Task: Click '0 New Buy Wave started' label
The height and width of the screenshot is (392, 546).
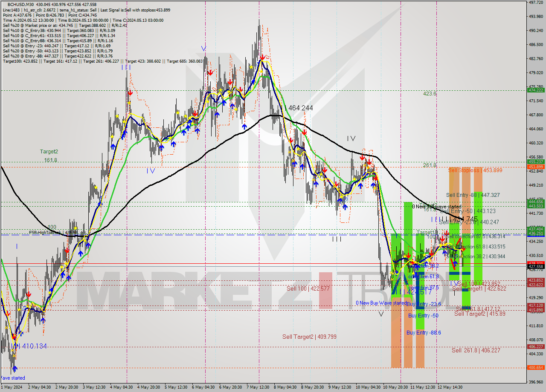Action: click(381, 303)
